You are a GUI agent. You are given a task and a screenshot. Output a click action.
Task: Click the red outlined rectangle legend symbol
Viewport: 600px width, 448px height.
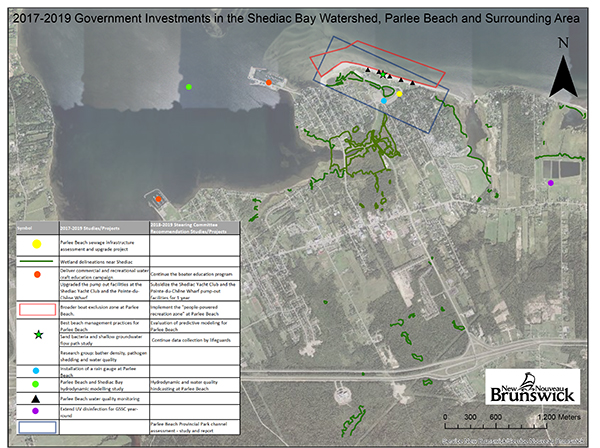36,310
